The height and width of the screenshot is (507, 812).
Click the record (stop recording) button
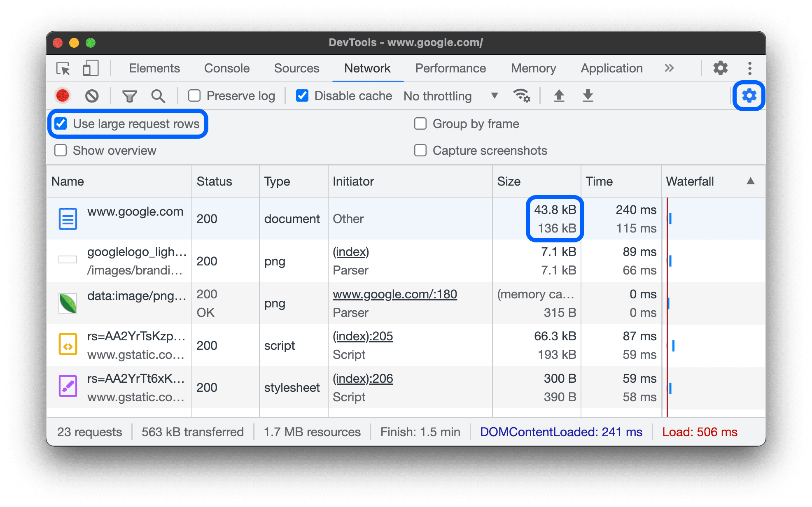[x=63, y=95]
